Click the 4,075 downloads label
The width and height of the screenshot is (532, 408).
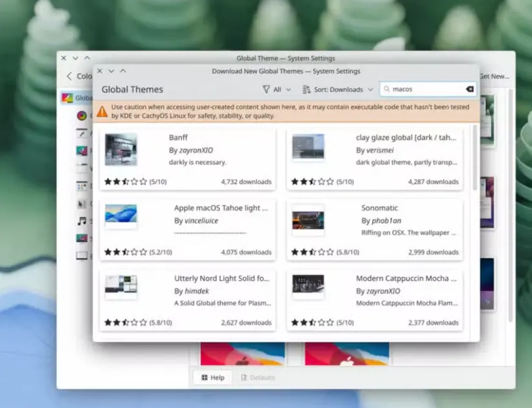pyautogui.click(x=247, y=252)
